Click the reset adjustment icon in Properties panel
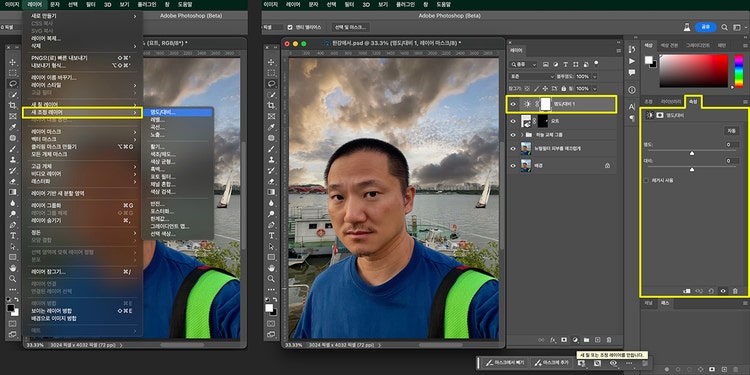Screen dimensions: 750x375 coord(711,291)
